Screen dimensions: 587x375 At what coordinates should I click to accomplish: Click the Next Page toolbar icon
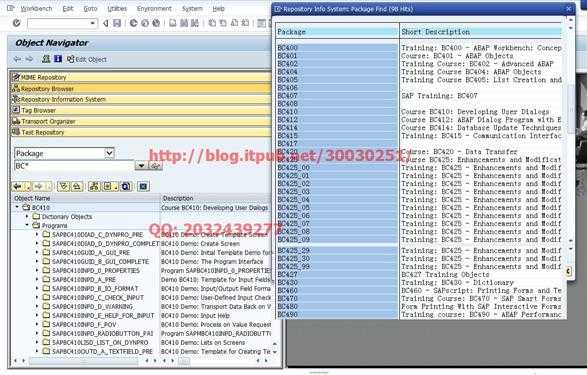pyautogui.click(x=234, y=23)
